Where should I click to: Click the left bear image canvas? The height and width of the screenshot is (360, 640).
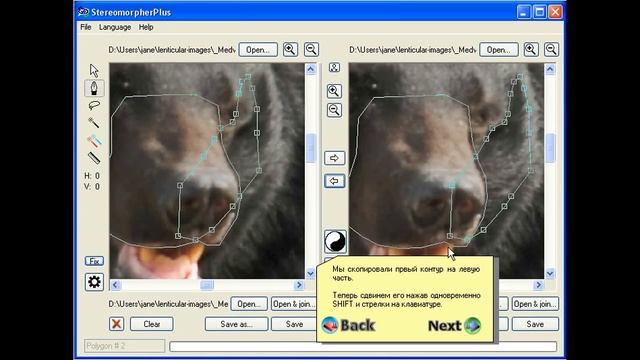click(207, 171)
